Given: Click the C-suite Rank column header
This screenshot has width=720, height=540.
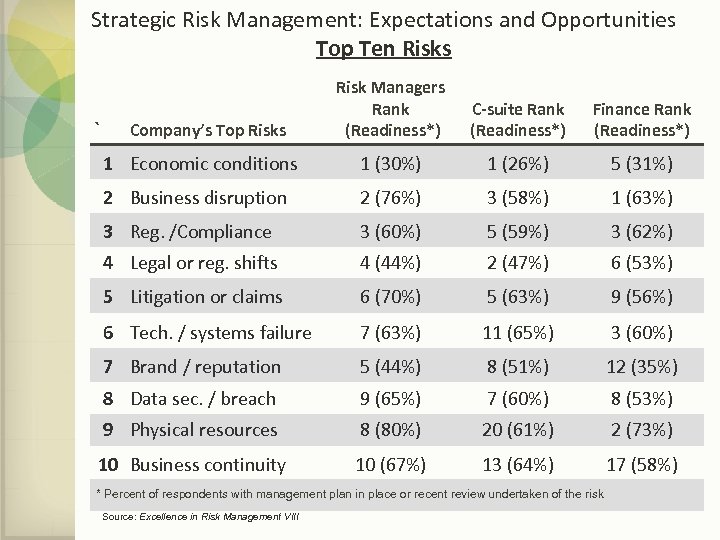Looking at the screenshot, I should [517, 119].
